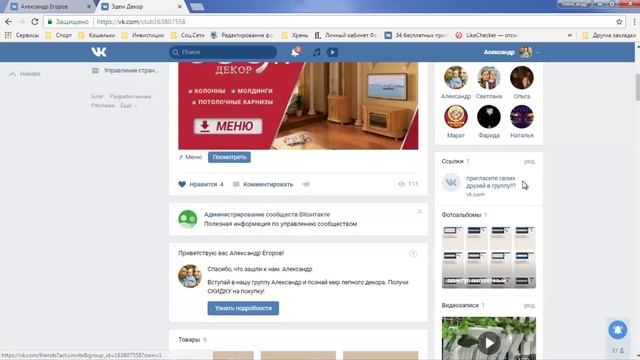Open member Ольга avatar
Image resolution: width=640 pixels, height=360 pixels.
pos(522,78)
